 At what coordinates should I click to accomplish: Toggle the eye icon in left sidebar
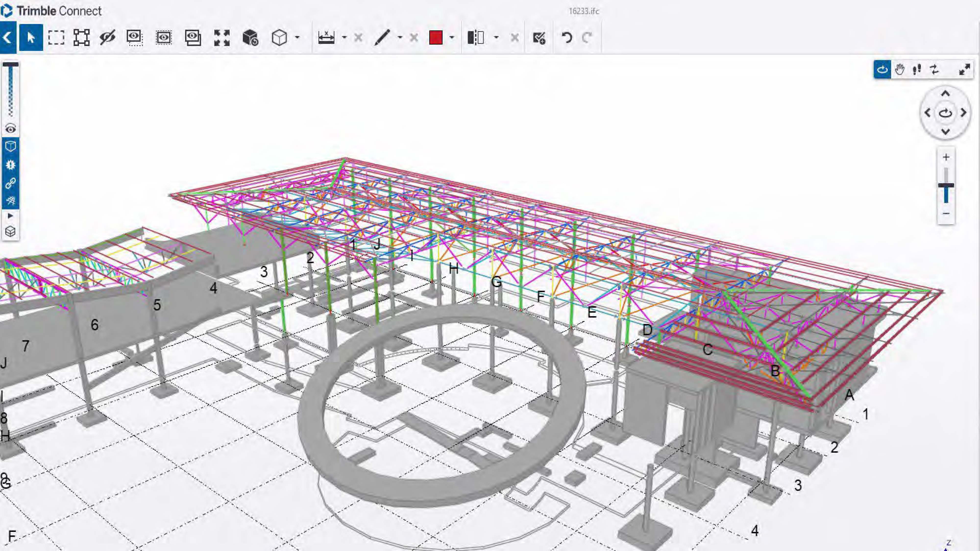(x=11, y=129)
